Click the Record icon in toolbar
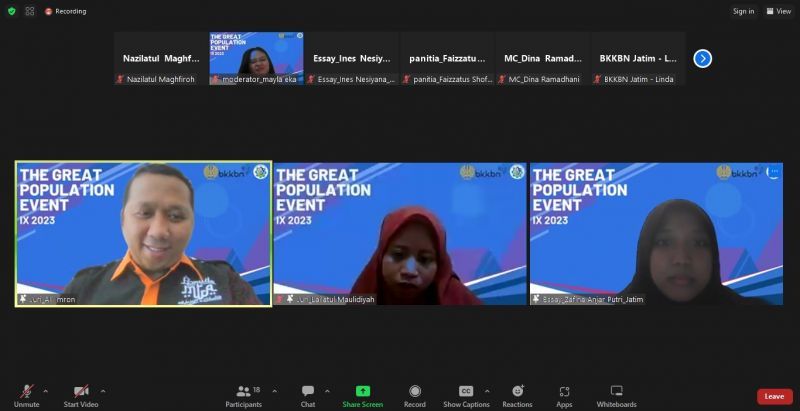 click(414, 395)
